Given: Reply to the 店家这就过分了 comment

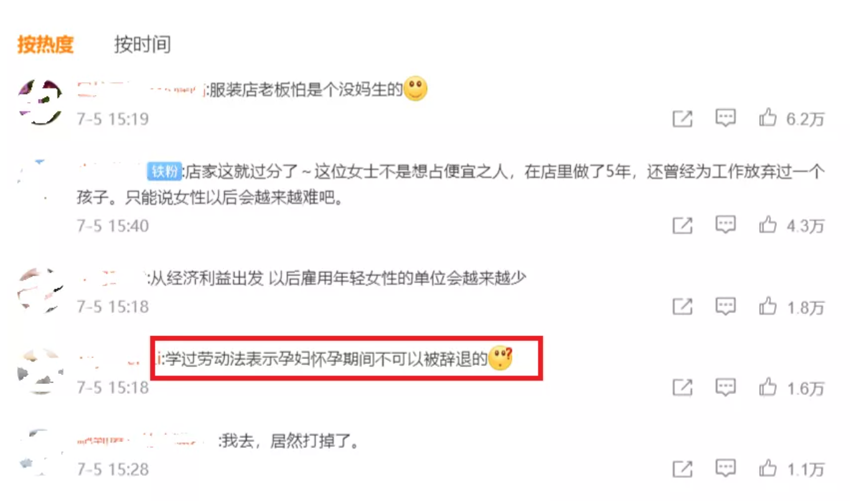Looking at the screenshot, I should click(x=725, y=225).
